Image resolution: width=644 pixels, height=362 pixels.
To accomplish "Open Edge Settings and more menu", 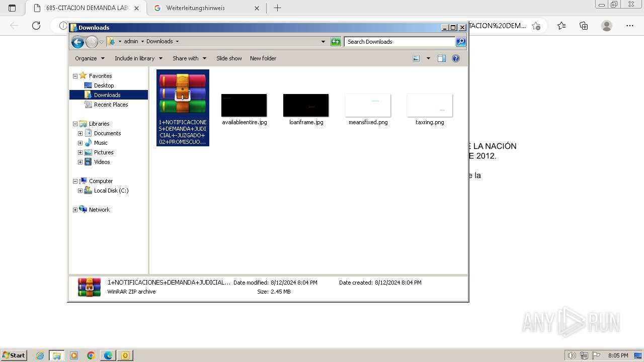I will [630, 26].
